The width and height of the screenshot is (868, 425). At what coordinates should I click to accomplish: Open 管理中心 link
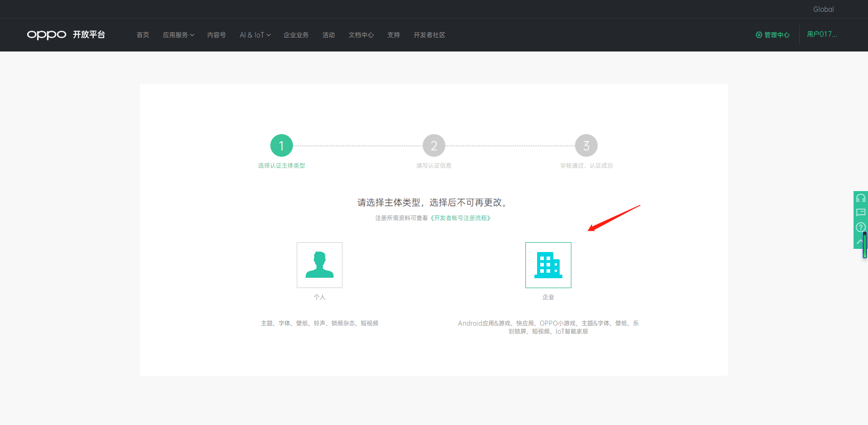777,35
